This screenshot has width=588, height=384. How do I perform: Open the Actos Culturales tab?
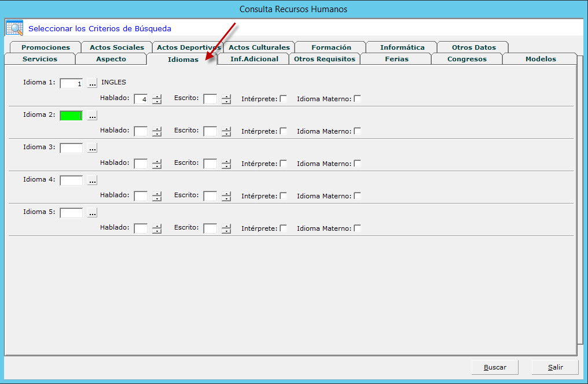259,47
